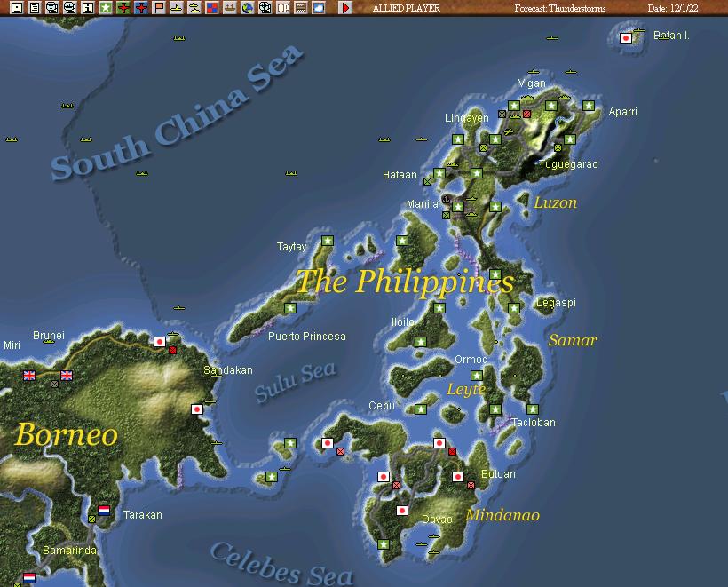Click the crosshair target toolbar icon
The width and height of the screenshot is (728, 587).
pos(265,7)
